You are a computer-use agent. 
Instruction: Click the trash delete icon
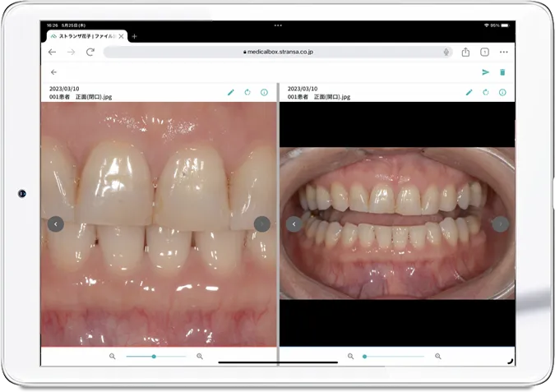click(502, 72)
